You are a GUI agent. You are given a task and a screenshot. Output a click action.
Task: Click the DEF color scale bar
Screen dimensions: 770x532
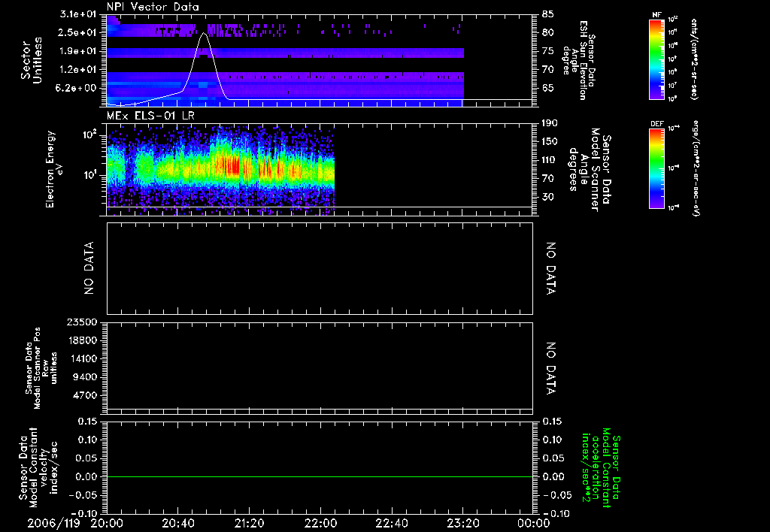click(657, 168)
